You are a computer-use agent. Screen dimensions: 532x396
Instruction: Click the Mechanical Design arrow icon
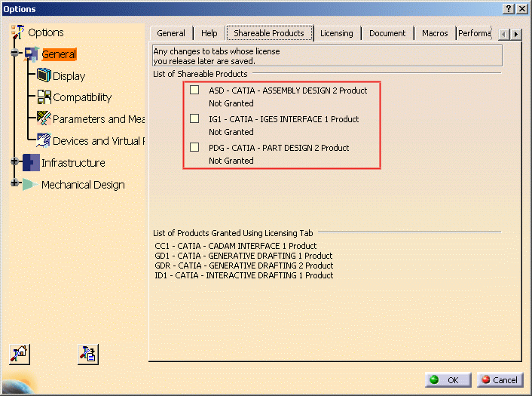(30, 184)
